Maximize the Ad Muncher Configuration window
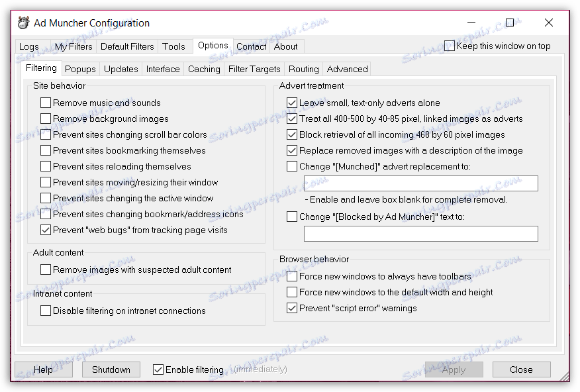 click(x=510, y=23)
